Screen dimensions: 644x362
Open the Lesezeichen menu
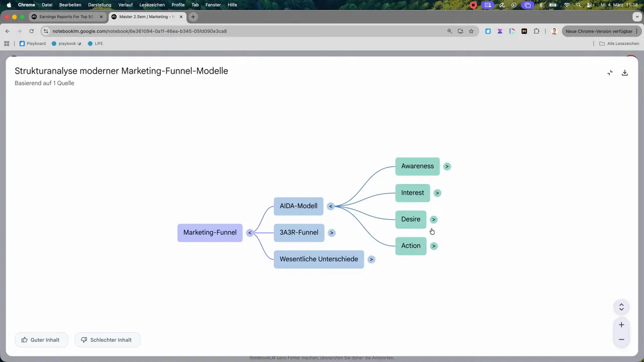(x=152, y=5)
